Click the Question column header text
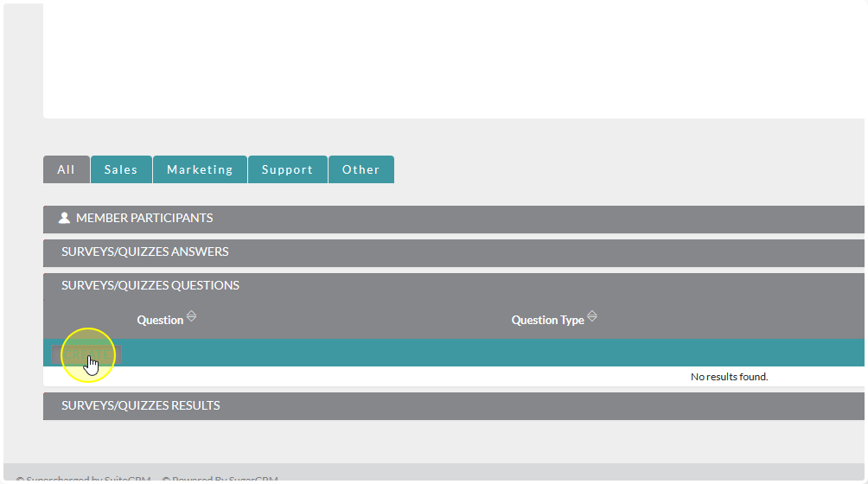868x484 pixels. pos(160,321)
